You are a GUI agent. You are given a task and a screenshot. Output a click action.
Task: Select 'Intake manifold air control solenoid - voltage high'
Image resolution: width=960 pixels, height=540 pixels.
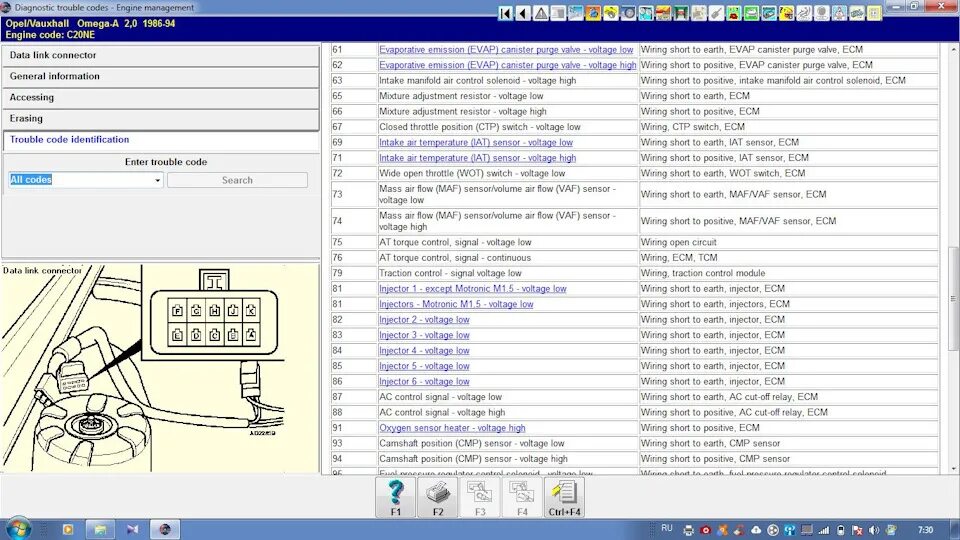(x=478, y=80)
